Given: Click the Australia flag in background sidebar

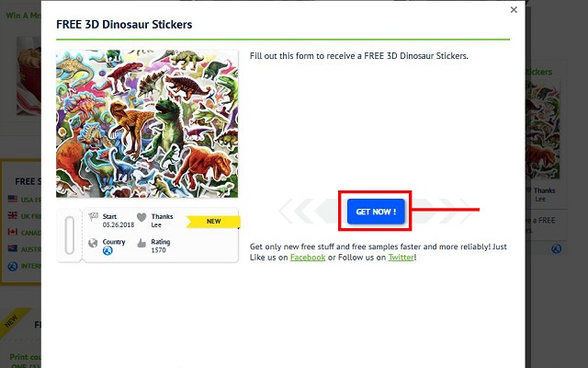Looking at the screenshot, I should 13,248.
